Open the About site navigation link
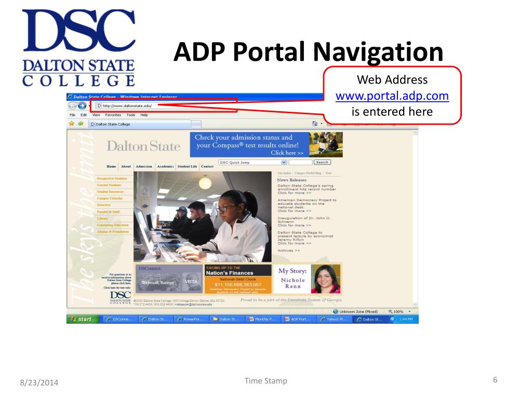The width and height of the screenshot is (532, 399). (x=126, y=167)
